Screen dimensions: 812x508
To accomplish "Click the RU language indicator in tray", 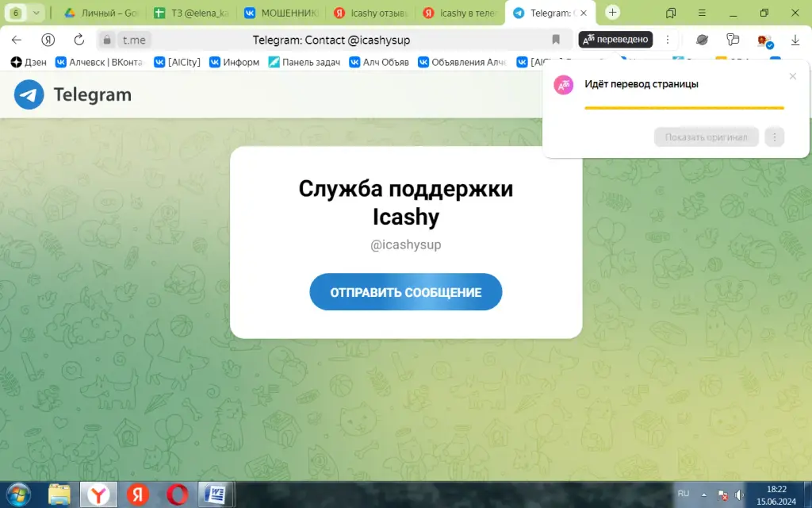I will coord(684,494).
